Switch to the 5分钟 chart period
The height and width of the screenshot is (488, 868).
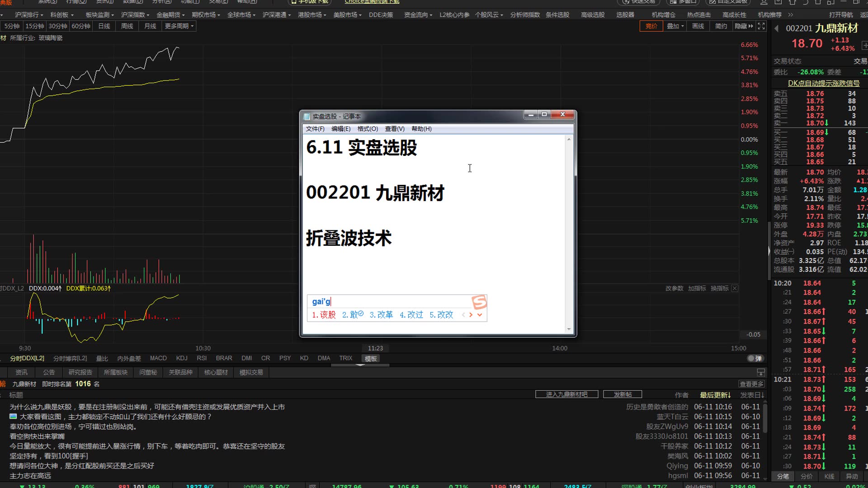click(x=12, y=26)
